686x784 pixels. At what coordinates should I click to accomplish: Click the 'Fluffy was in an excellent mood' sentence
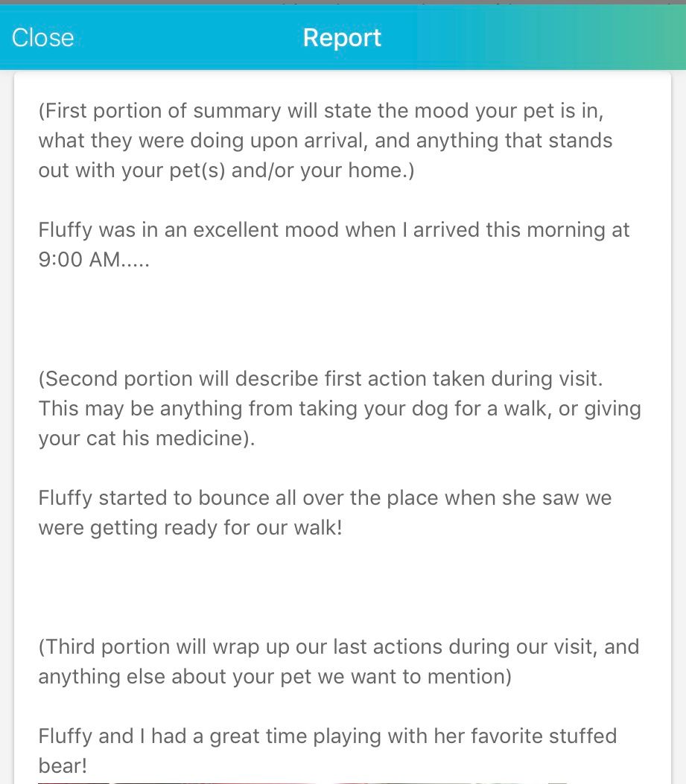point(334,244)
